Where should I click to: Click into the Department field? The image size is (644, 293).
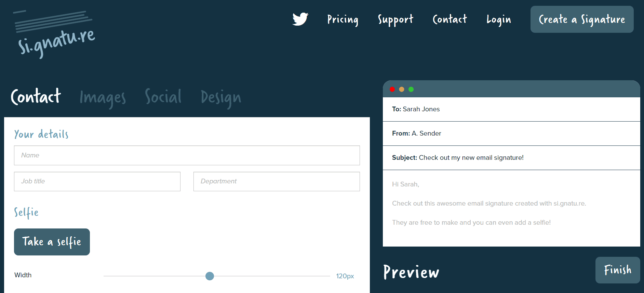pyautogui.click(x=276, y=181)
